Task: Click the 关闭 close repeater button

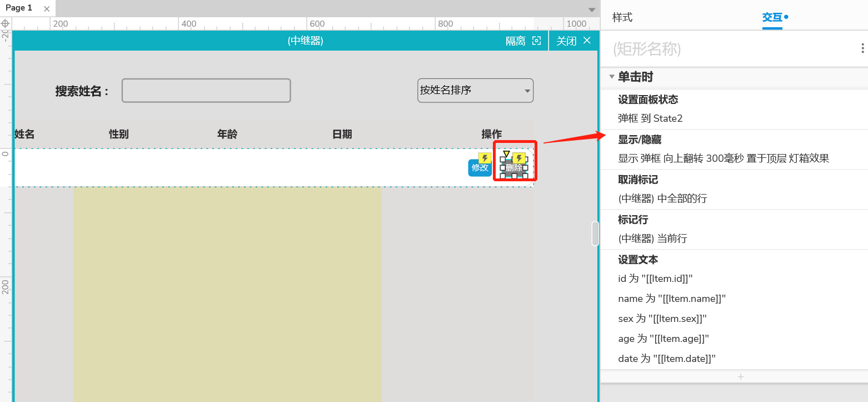Action: (574, 41)
